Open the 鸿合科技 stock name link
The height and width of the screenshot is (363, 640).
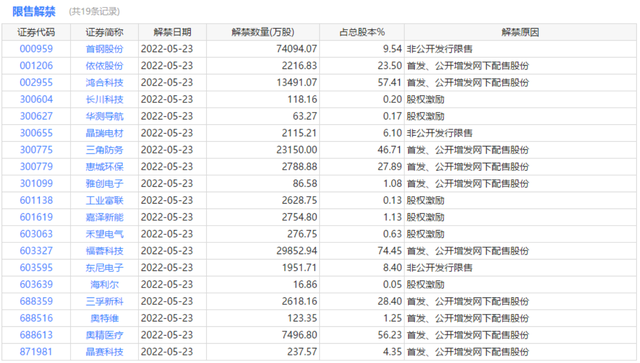104,82
